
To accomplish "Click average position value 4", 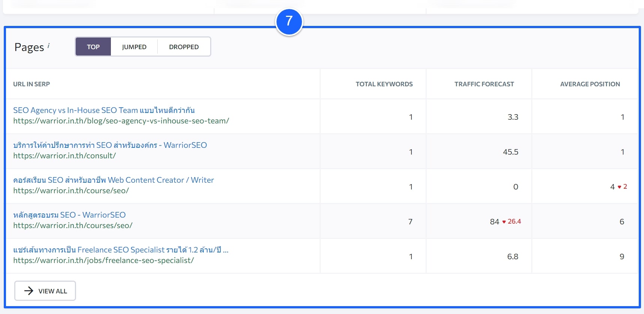I will [x=613, y=187].
